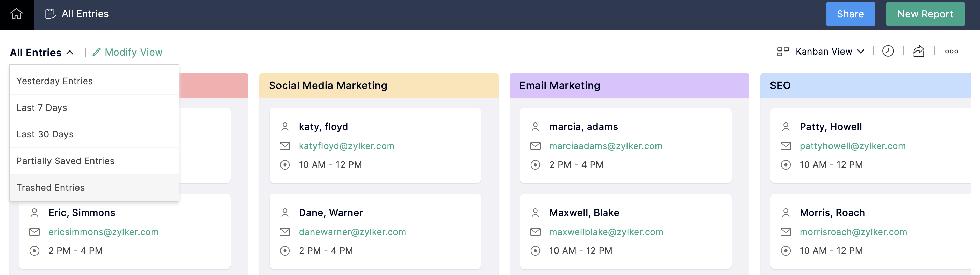Select Last 30 Days from dropdown list
980x275 pixels.
[45, 134]
